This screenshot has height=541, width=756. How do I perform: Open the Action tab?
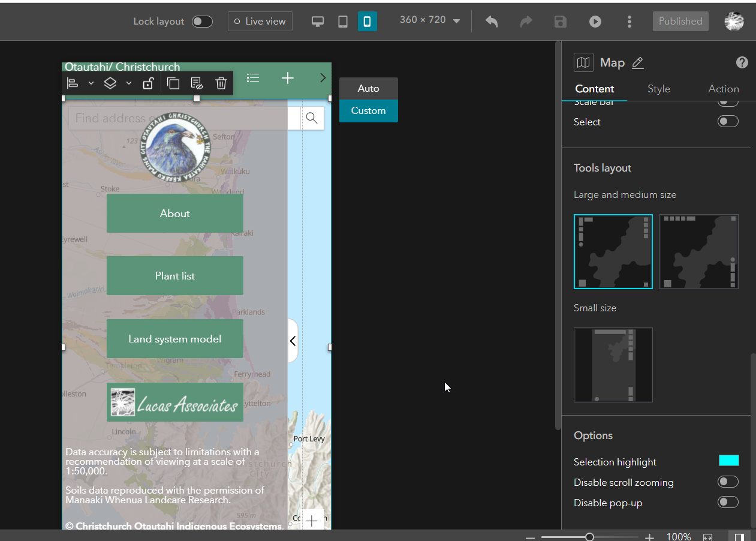point(723,88)
